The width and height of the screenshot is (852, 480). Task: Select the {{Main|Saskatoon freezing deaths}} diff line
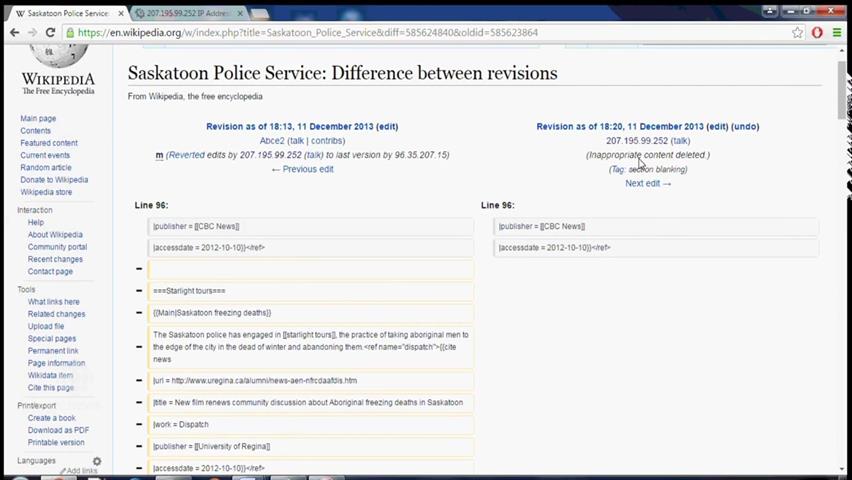(x=310, y=313)
